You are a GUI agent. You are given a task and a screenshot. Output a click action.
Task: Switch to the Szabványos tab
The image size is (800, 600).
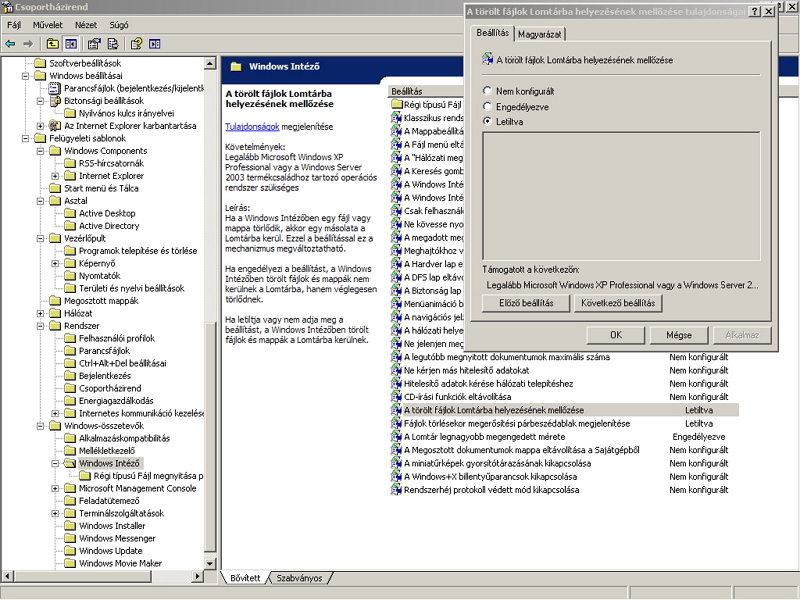299,578
